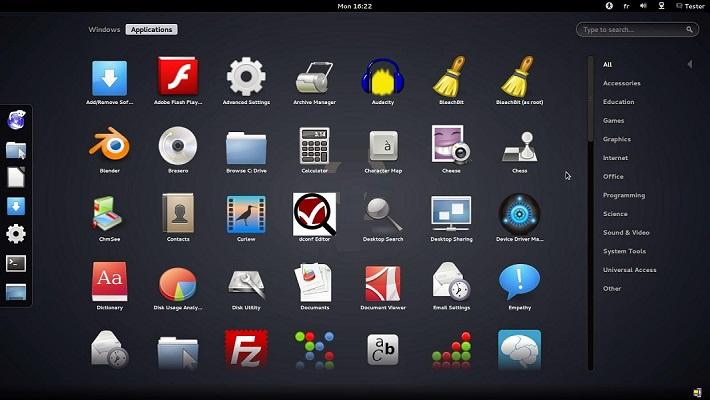Filter by Games category

pos(614,120)
